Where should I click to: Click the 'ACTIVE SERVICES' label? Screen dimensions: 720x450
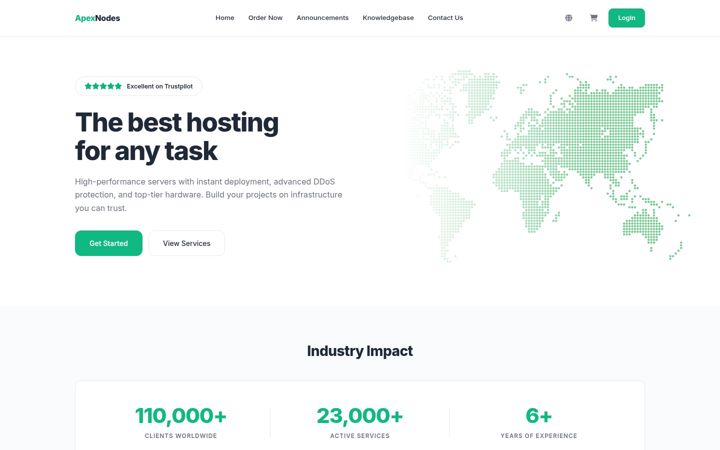click(x=360, y=435)
